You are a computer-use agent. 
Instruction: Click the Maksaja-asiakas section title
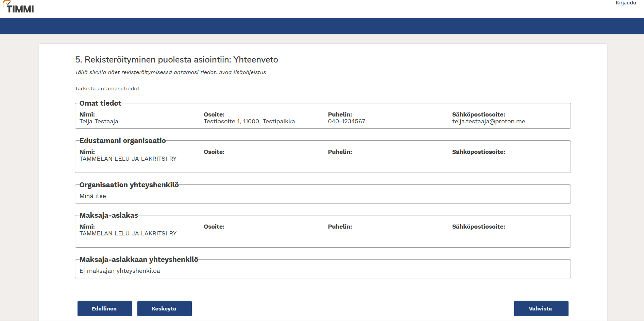point(108,215)
